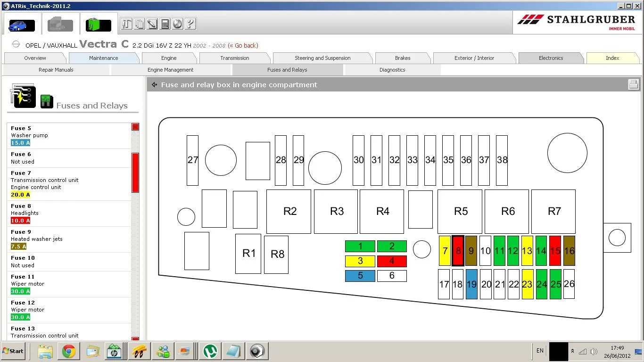This screenshot has height=362, width=644.
Task: Open the notepad icon in the taskbar
Action: coord(234,351)
